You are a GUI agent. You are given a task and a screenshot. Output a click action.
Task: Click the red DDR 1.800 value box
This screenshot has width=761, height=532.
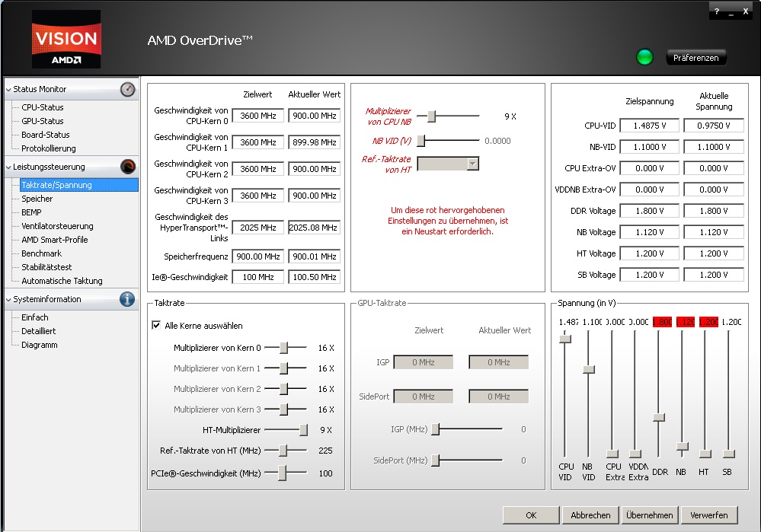click(662, 321)
